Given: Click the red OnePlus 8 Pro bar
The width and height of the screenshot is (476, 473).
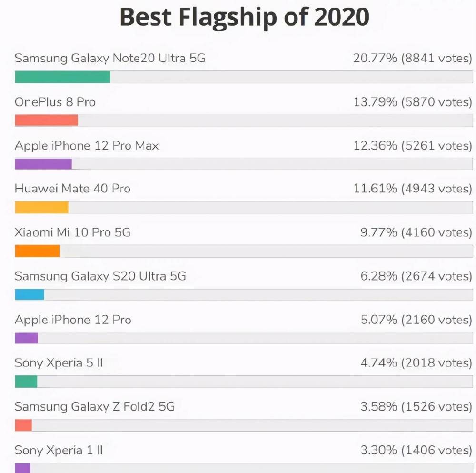Looking at the screenshot, I should click(x=47, y=121).
